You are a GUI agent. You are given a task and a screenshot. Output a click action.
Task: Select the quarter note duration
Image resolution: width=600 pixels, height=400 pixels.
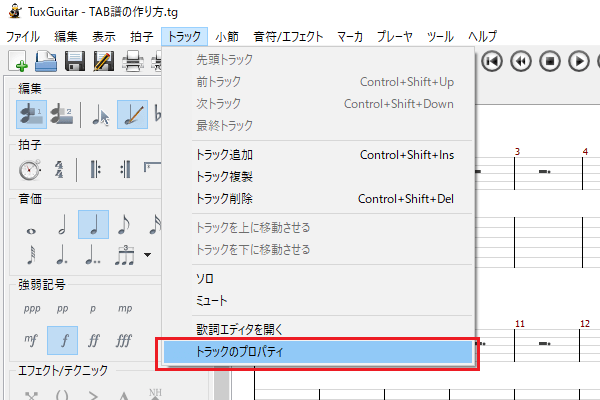tap(93, 224)
